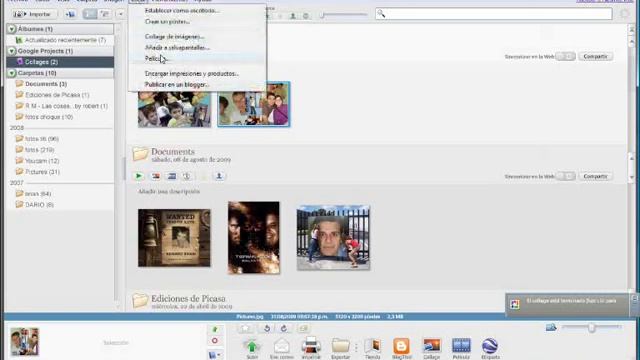Clear tray with red circle icon
This screenshot has height=360, width=640.
215,341
